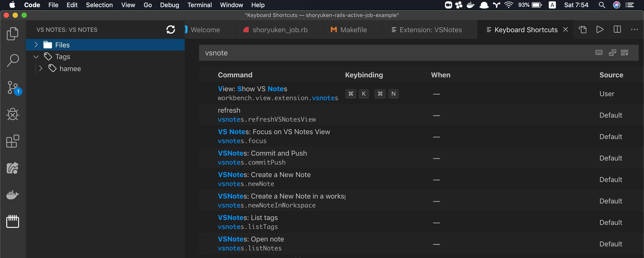Image resolution: width=644 pixels, height=258 pixels.
Task: Toggle Record Keys in search box
Action: (599, 53)
